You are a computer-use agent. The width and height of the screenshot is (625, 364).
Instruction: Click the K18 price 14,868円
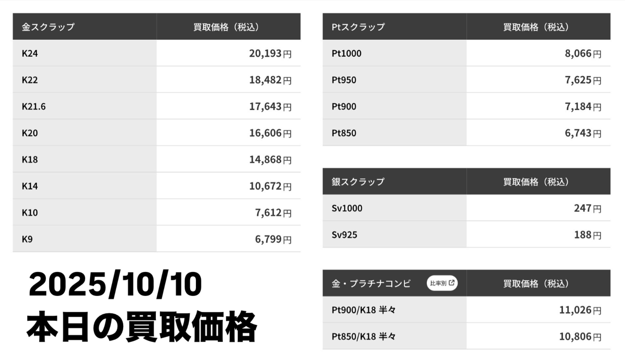click(x=270, y=160)
